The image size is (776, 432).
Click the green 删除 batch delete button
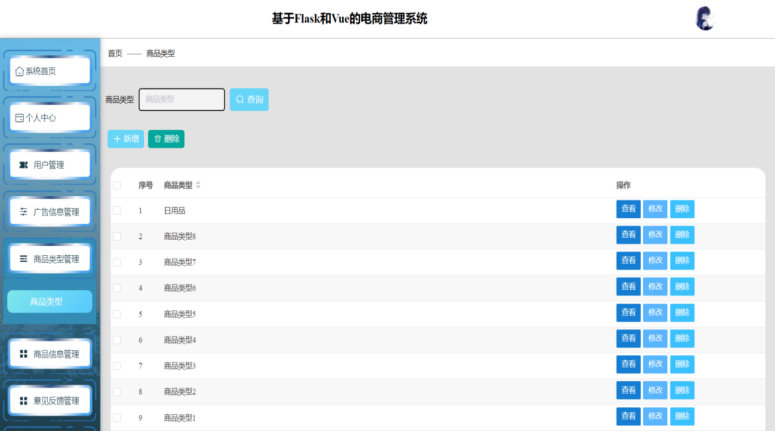tap(166, 139)
